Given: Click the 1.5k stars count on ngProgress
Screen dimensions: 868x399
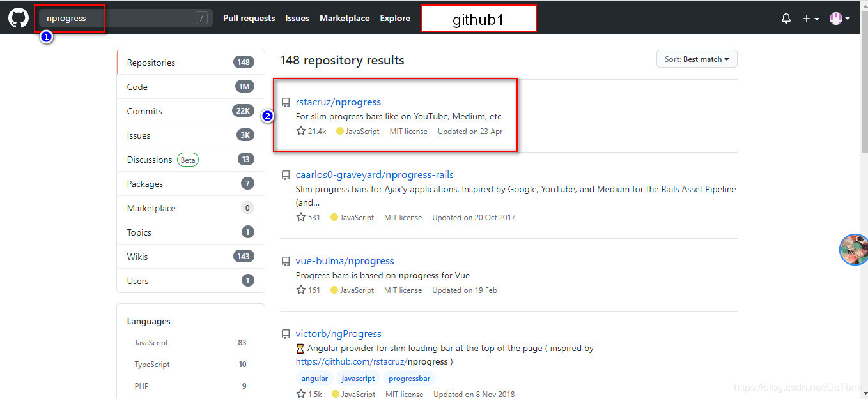Looking at the screenshot, I should pos(309,395).
